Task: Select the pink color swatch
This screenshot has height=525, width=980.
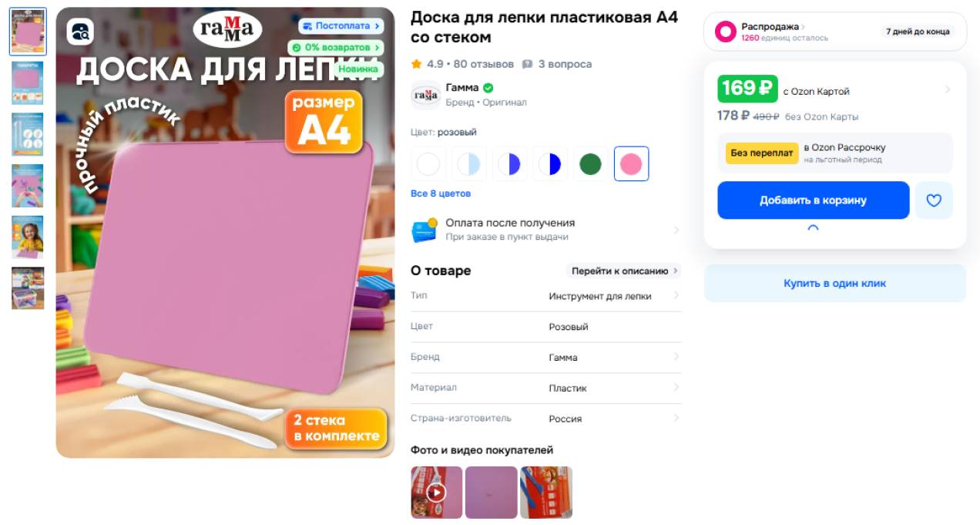Action: (631, 164)
